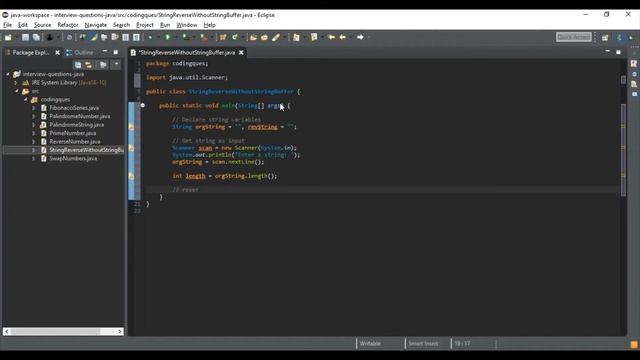Click the Quick Access search field

click(x=573, y=37)
